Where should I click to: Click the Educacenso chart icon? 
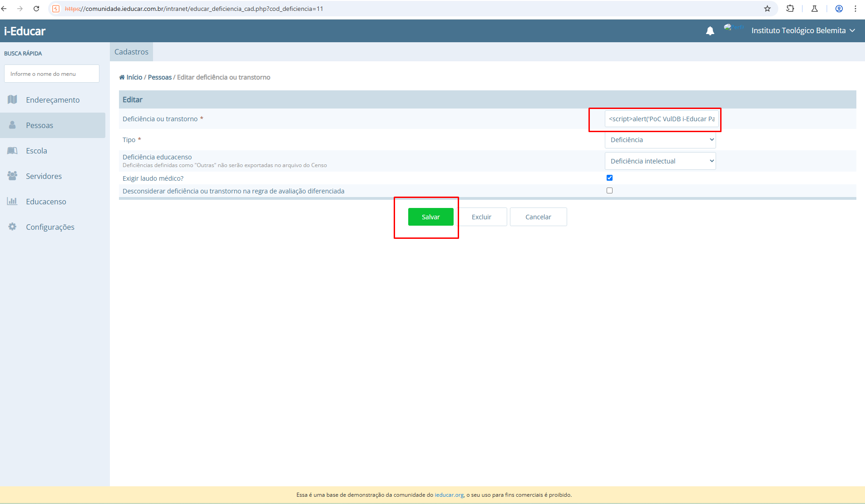pyautogui.click(x=12, y=201)
